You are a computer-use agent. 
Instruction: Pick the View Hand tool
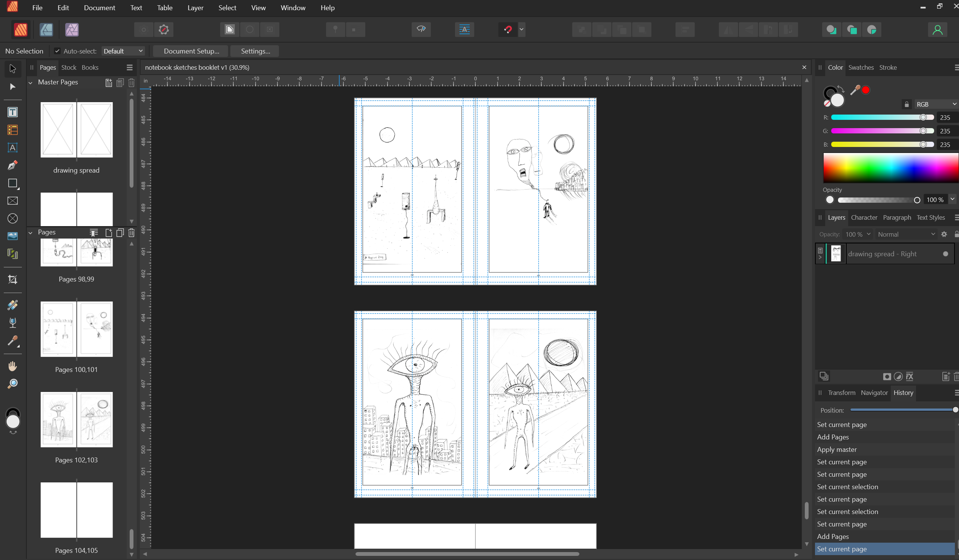point(12,366)
